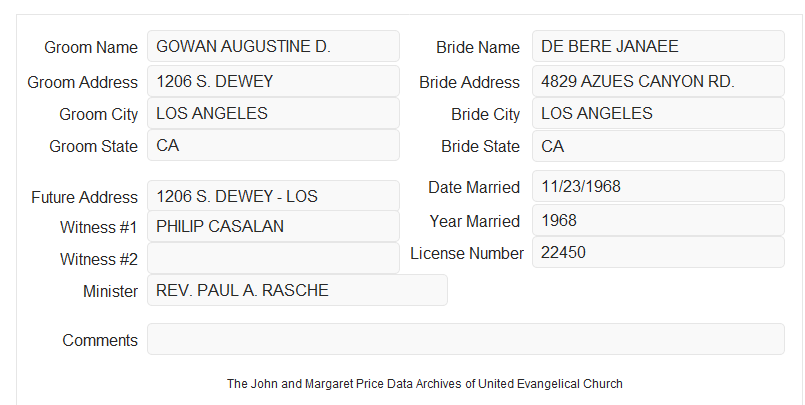Focus the Bride Address field
805x405 pixels.
coord(658,81)
